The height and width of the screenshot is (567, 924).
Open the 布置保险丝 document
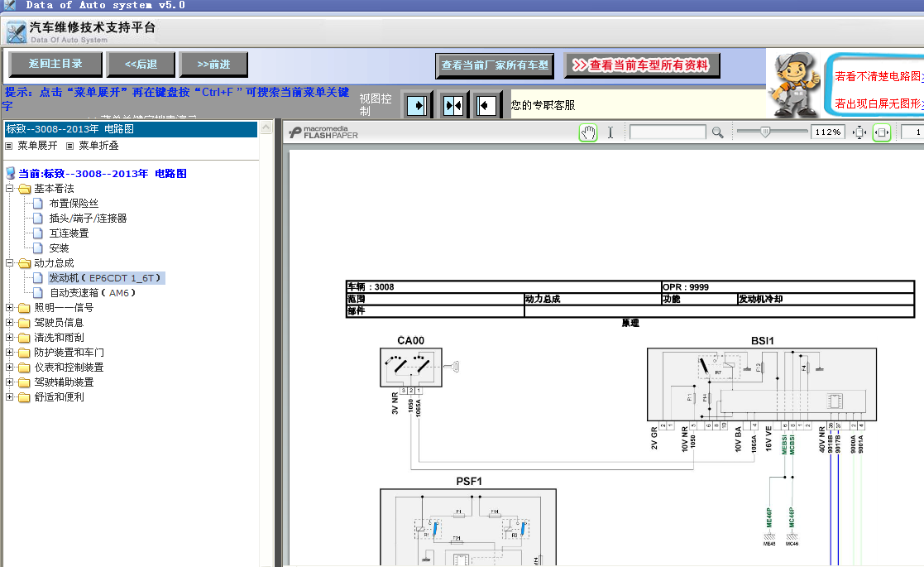[74, 204]
